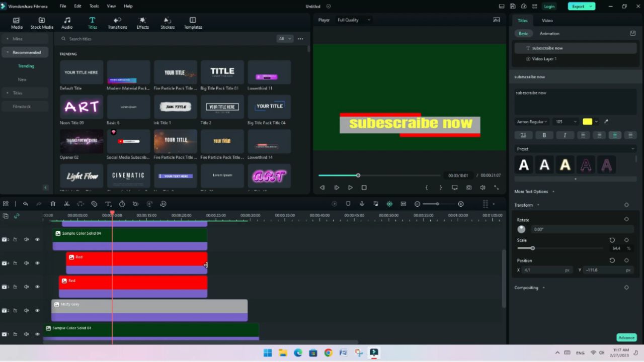Mute track 2 with speaker icon
Screen dimensions: 644x362
[x=26, y=310]
